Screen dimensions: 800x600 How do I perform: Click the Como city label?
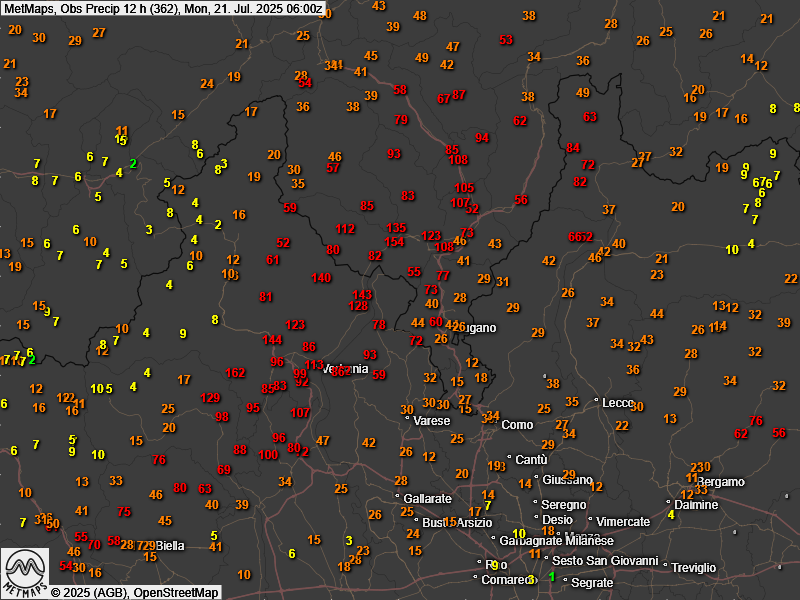point(517,425)
